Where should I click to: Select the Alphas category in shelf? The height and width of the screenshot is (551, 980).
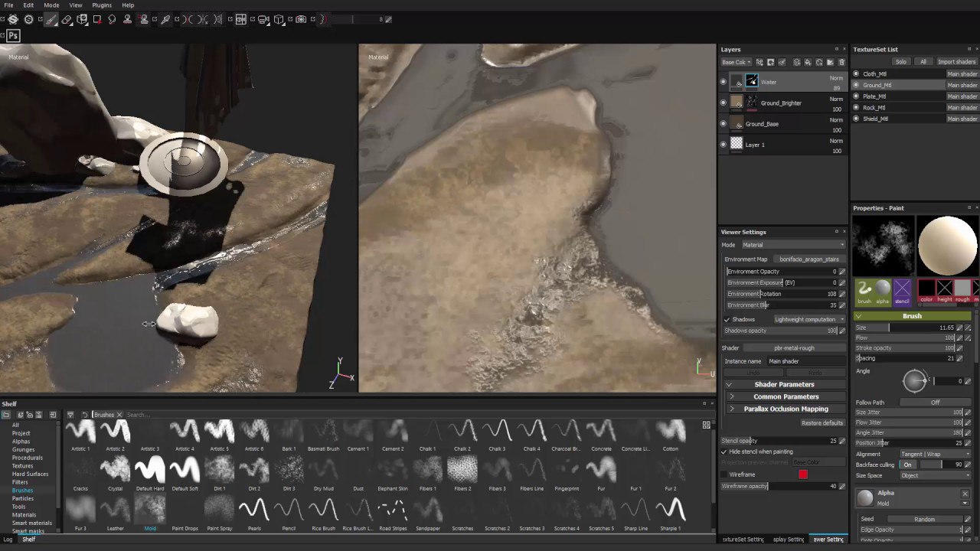pyautogui.click(x=21, y=442)
